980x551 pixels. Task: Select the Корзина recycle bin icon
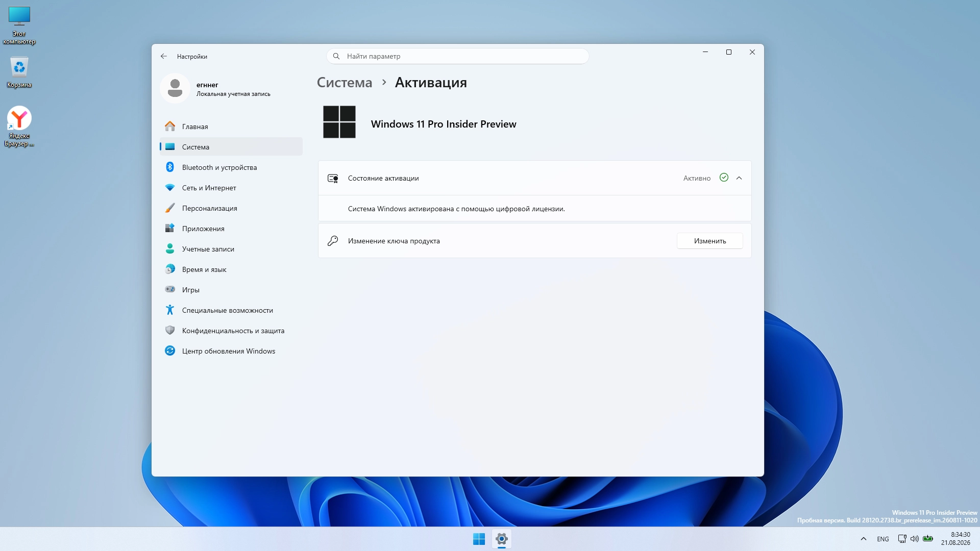coord(19,72)
